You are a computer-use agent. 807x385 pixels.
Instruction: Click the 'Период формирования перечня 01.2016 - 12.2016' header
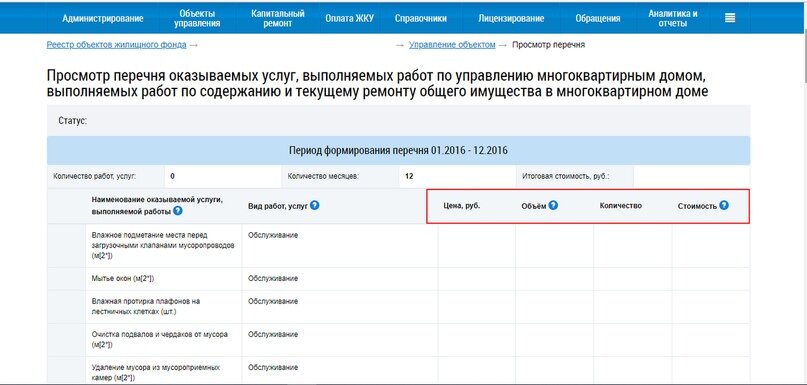[398, 151]
